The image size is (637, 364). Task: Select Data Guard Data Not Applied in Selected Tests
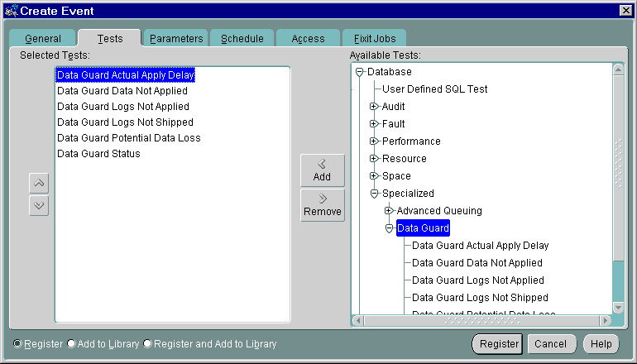pos(122,91)
